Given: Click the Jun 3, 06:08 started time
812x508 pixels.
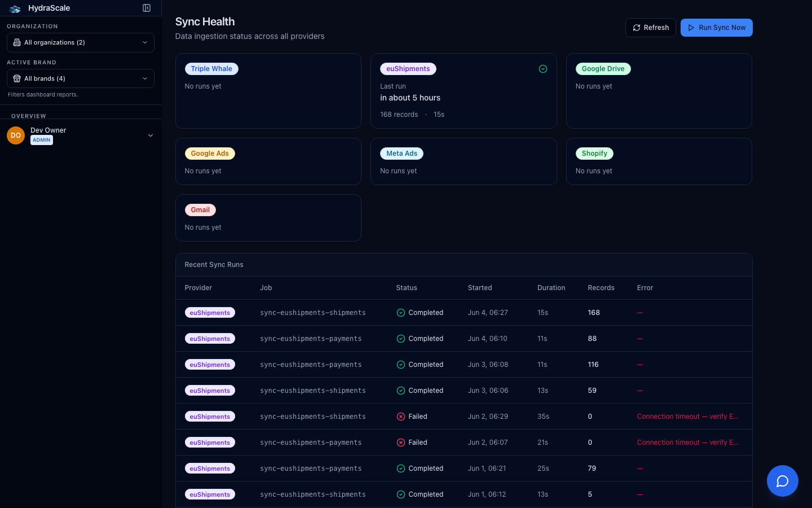Looking at the screenshot, I should click(488, 365).
